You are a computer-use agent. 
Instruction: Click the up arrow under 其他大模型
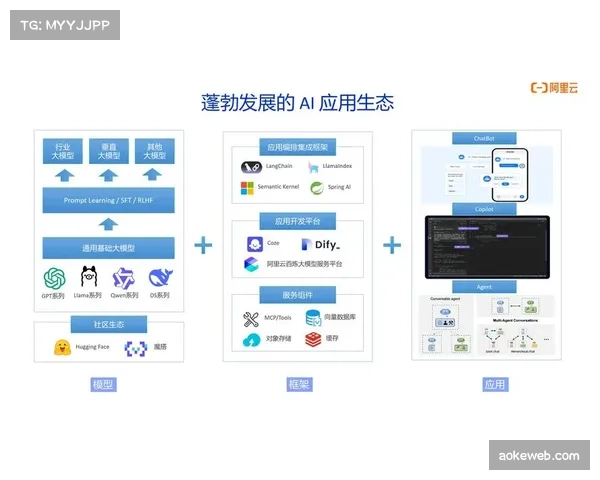152,175
